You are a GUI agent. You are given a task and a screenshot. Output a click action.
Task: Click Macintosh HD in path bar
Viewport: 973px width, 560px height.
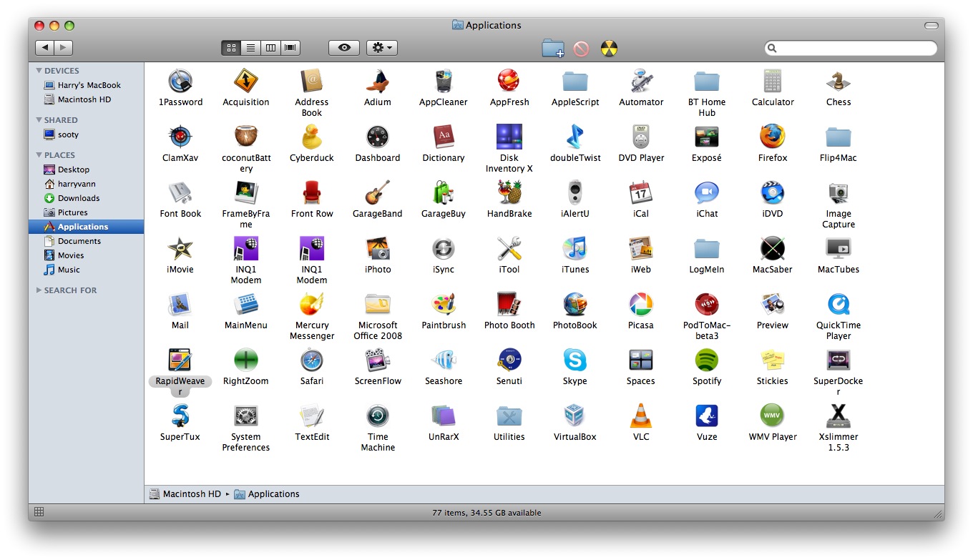[x=185, y=494]
